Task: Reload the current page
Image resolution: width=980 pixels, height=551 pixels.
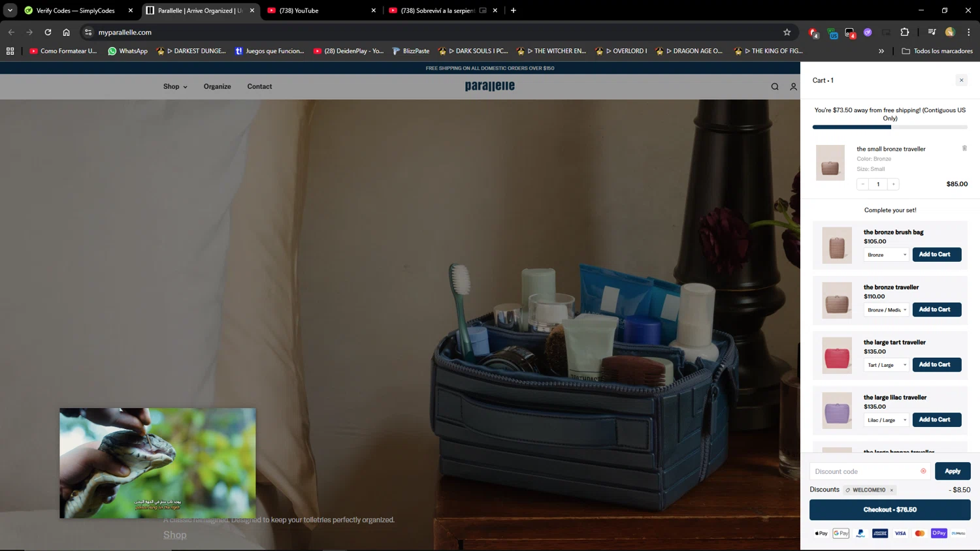Action: 48,32
